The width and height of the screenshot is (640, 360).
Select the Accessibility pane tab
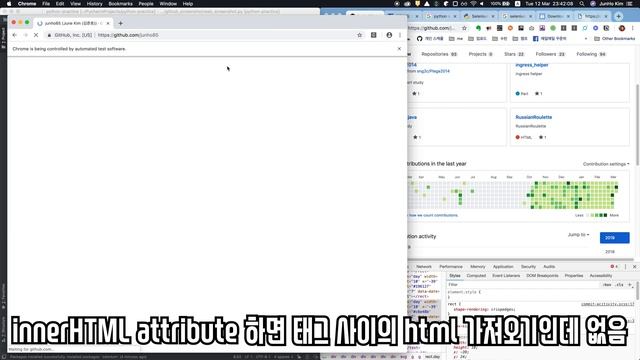tap(601, 276)
